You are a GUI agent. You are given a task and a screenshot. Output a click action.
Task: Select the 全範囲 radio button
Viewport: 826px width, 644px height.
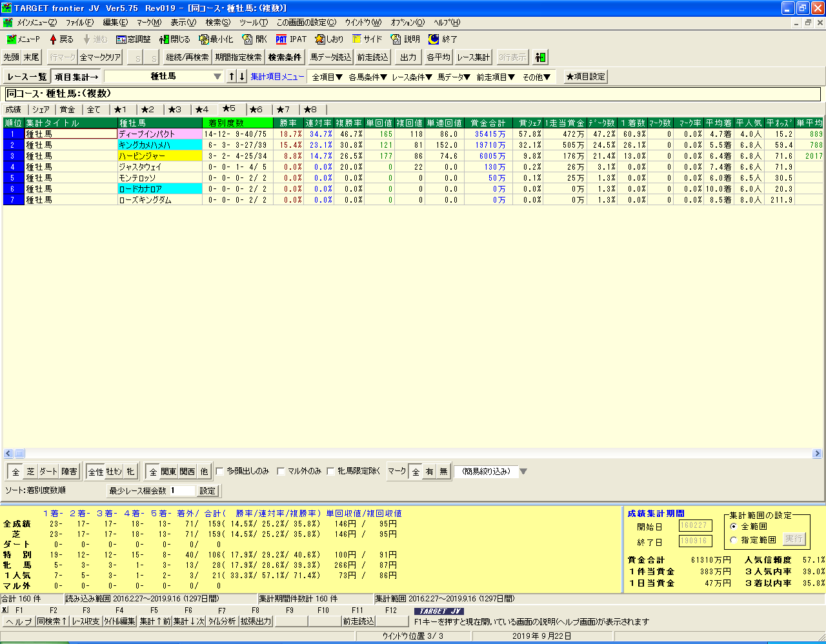[734, 527]
